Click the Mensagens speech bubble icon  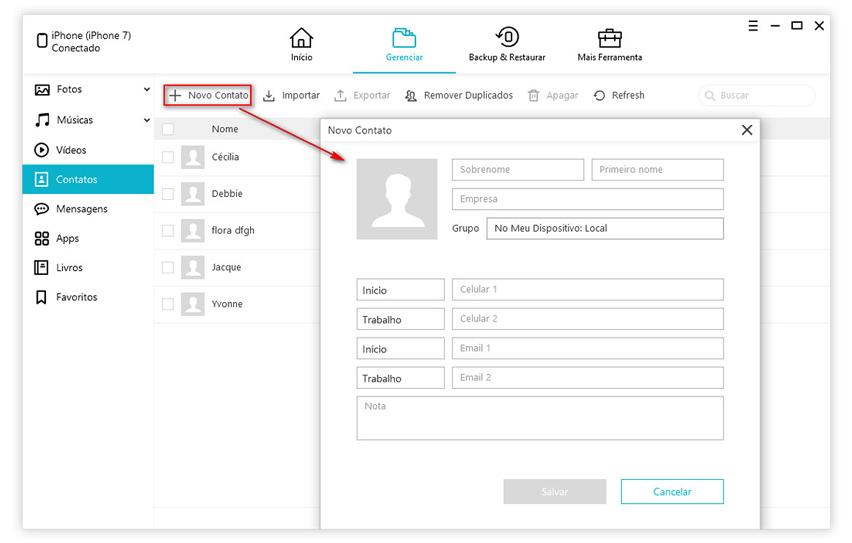click(x=41, y=209)
